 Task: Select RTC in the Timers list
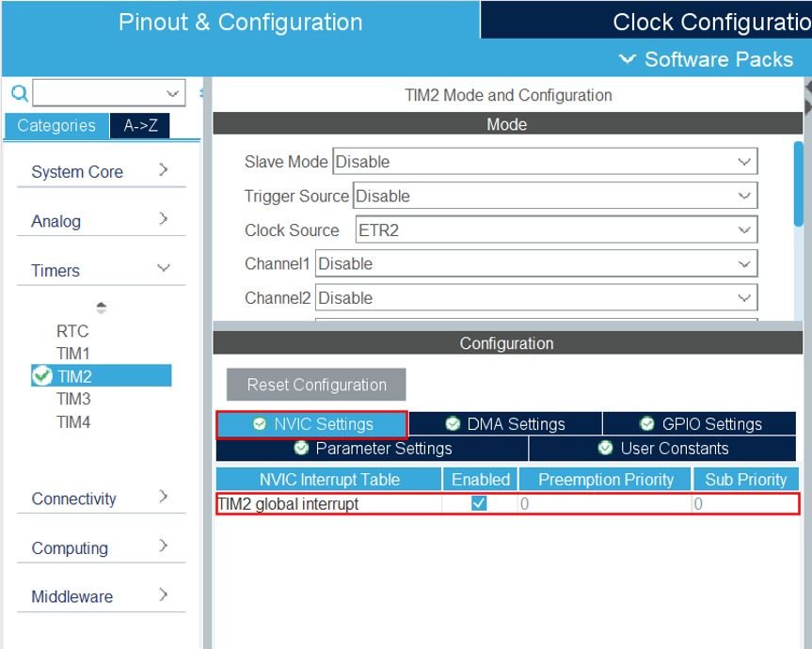tap(72, 331)
